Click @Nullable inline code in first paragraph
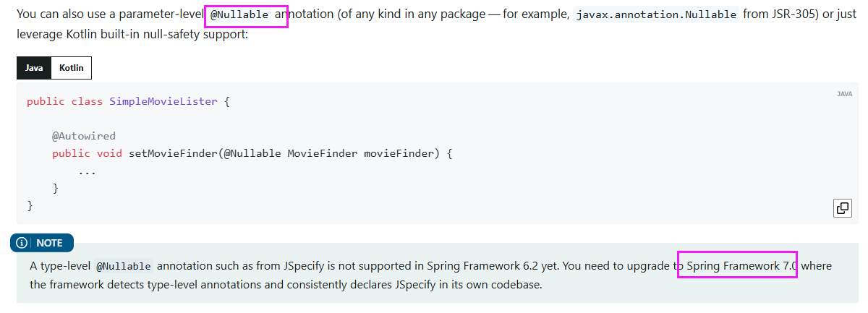The image size is (868, 313). (239, 14)
